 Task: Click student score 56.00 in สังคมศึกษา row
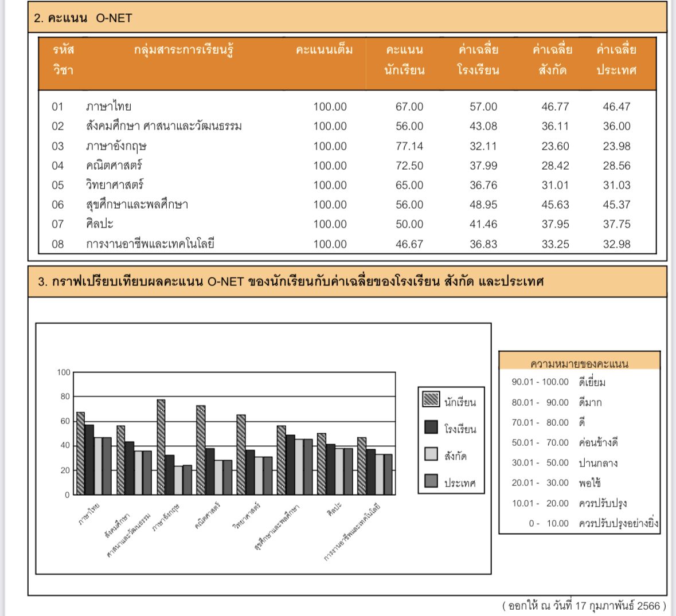409,126
